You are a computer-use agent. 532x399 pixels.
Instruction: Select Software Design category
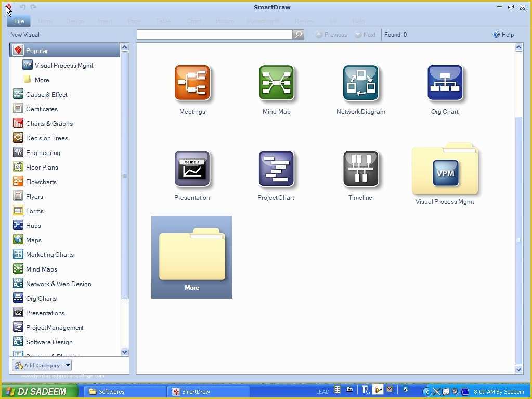coord(43,342)
